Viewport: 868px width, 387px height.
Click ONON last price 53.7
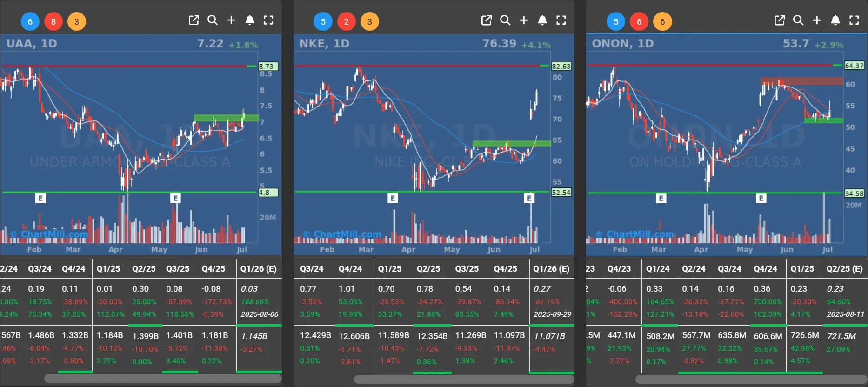pyautogui.click(x=796, y=43)
